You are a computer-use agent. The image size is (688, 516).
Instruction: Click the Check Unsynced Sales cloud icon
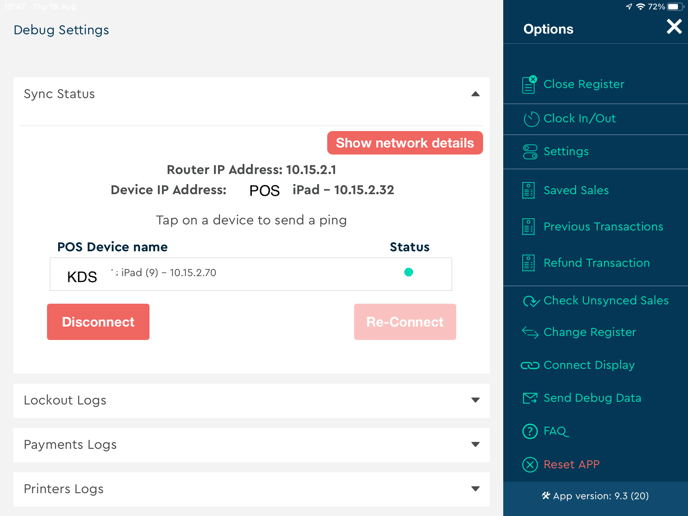click(x=530, y=301)
